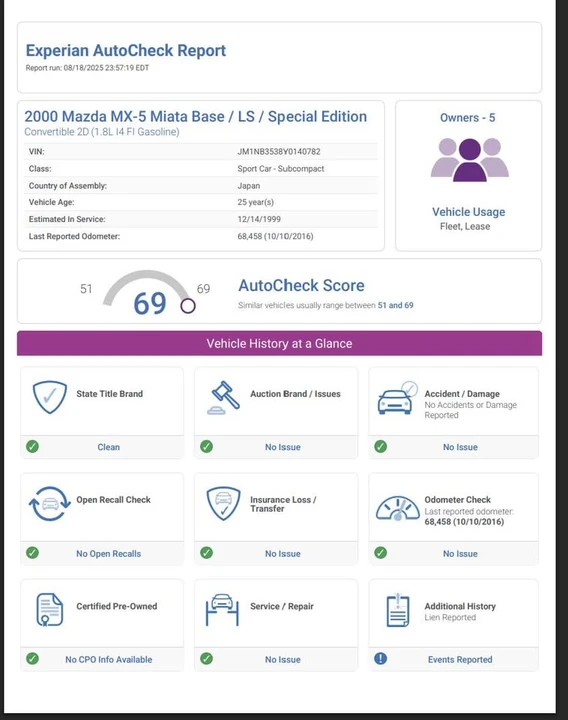Click the Additional History clipboard icon
Viewport: 568px width, 720px height.
pyautogui.click(x=398, y=610)
